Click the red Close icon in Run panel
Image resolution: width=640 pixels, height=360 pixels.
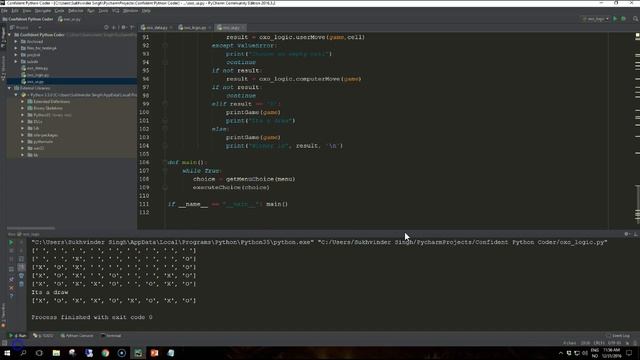coord(11,288)
